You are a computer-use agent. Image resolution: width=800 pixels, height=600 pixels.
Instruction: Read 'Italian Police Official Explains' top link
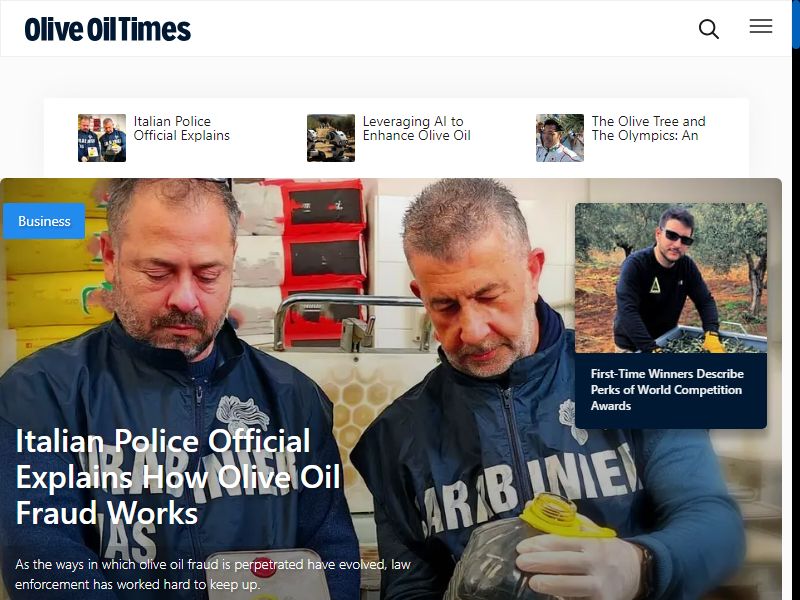[182, 128]
